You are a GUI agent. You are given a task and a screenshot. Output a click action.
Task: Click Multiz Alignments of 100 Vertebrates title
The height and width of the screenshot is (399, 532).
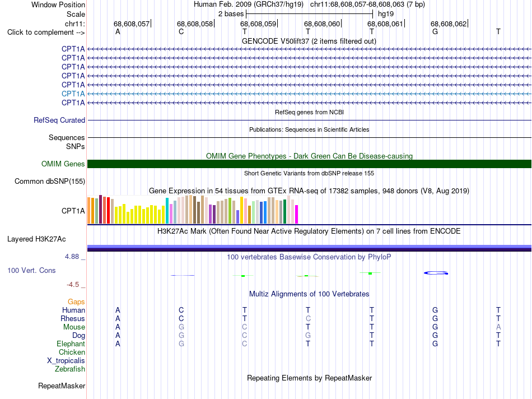(309, 294)
